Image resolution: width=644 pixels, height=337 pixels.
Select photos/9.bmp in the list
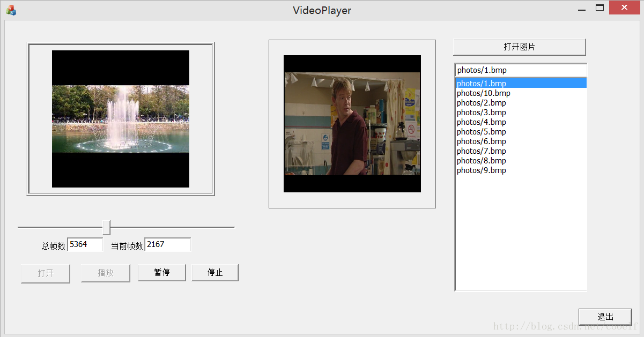521,170
